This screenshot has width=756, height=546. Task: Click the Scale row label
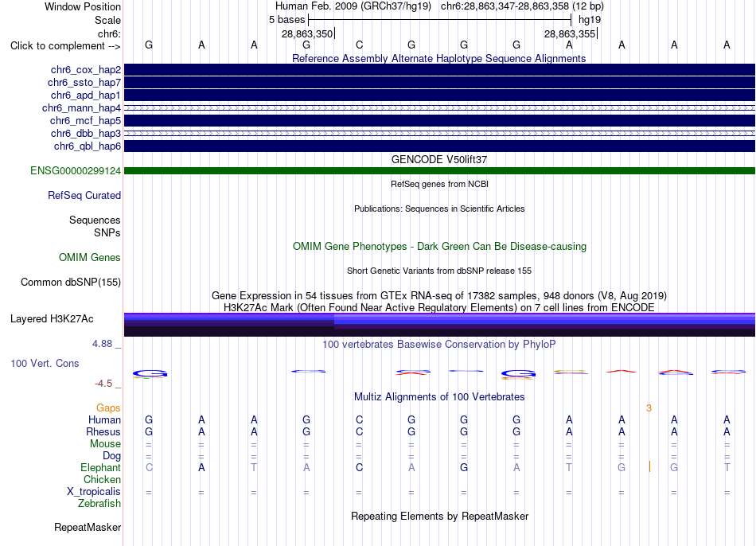[x=107, y=20]
